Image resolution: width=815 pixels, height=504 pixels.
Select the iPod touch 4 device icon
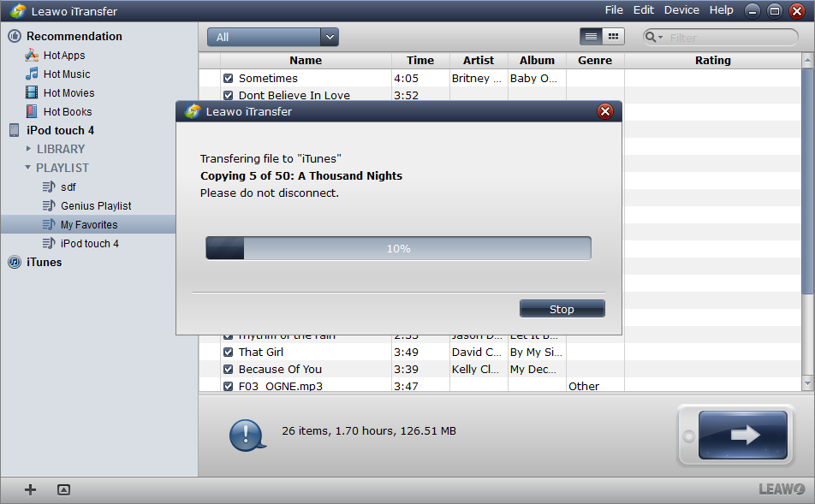coord(14,130)
